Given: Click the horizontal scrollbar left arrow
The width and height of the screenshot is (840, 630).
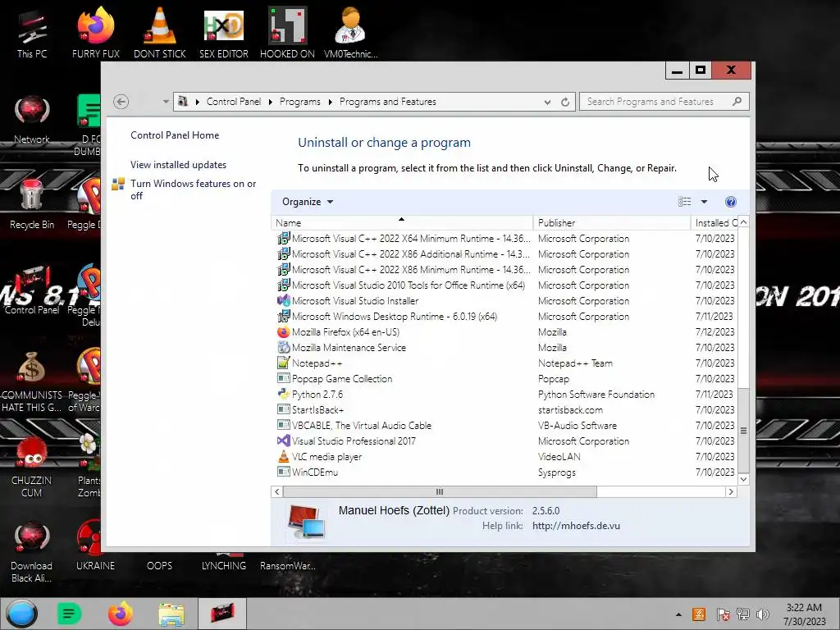Looking at the screenshot, I should click(277, 492).
